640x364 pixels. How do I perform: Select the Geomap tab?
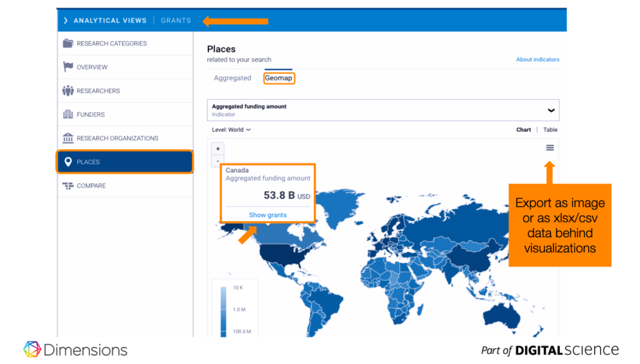coord(279,78)
